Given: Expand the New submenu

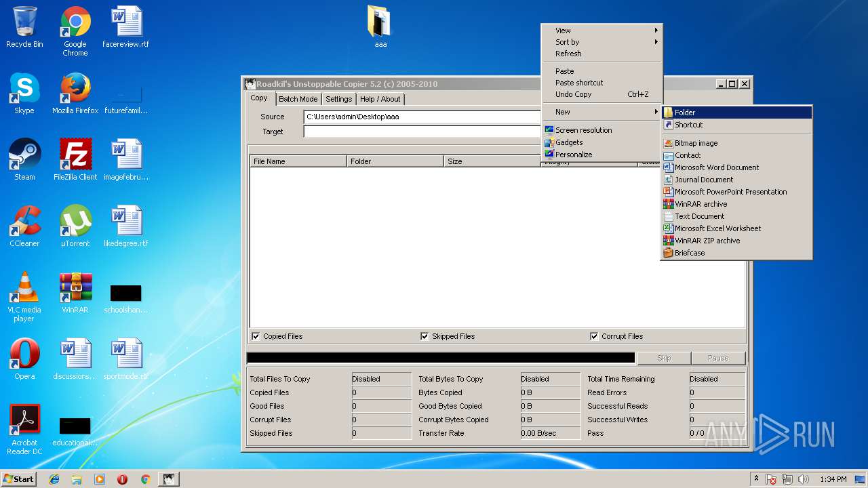Looking at the screenshot, I should (x=601, y=112).
